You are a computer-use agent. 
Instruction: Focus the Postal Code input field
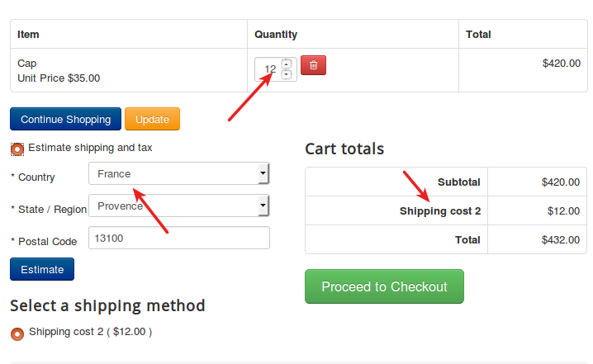pyautogui.click(x=178, y=238)
